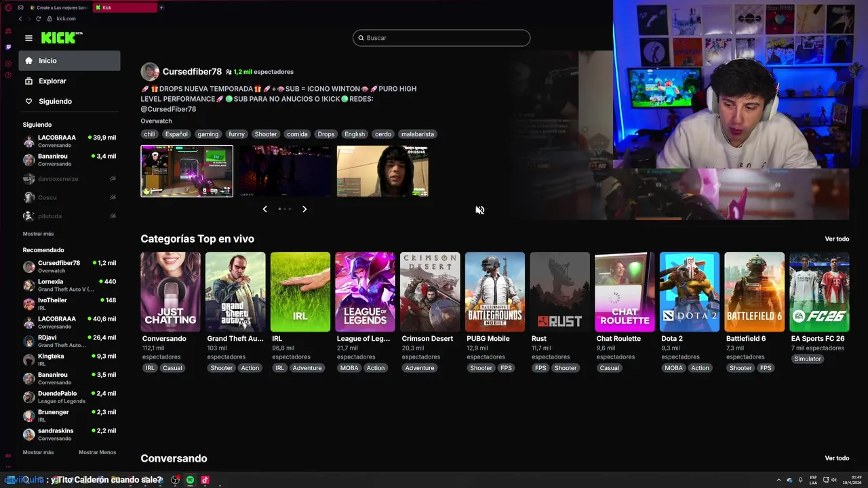This screenshot has width=868, height=488.
Task: Click the Simulator tag under EA Sports FC 26
Action: (x=808, y=359)
